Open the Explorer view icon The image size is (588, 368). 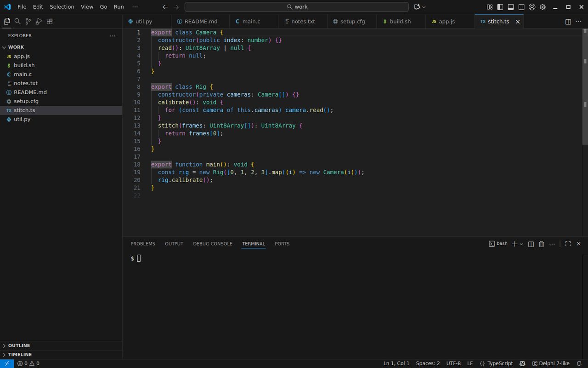(x=7, y=21)
